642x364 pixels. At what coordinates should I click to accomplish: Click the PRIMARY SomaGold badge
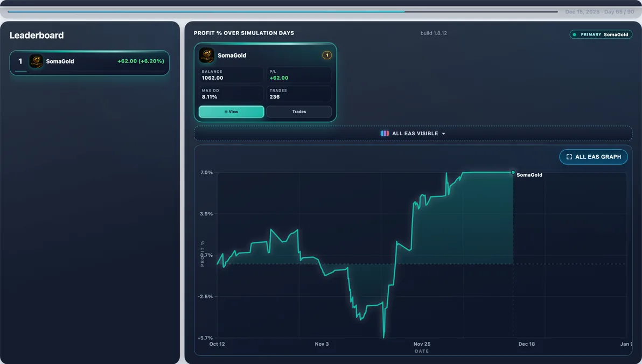[x=601, y=34]
